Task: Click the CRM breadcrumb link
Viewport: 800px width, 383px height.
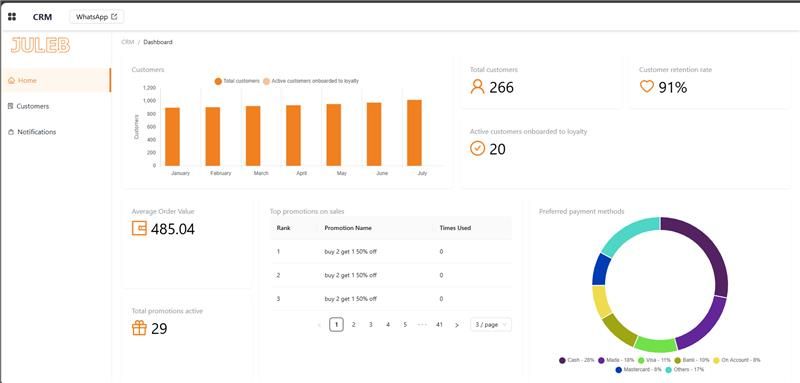Action: coord(128,42)
